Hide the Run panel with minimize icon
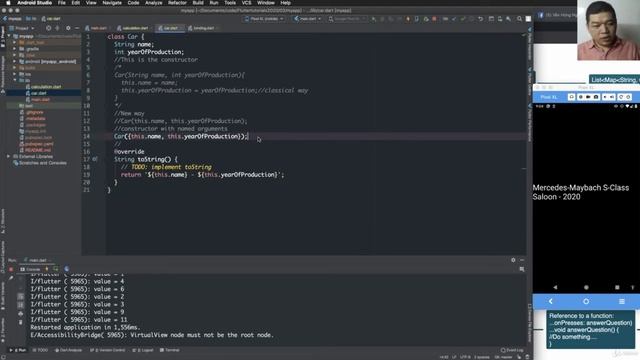 (x=522, y=260)
